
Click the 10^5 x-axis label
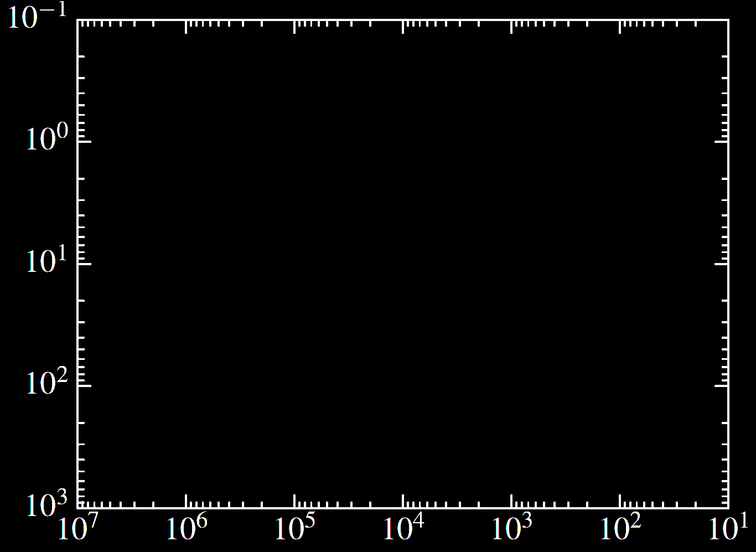[294, 528]
